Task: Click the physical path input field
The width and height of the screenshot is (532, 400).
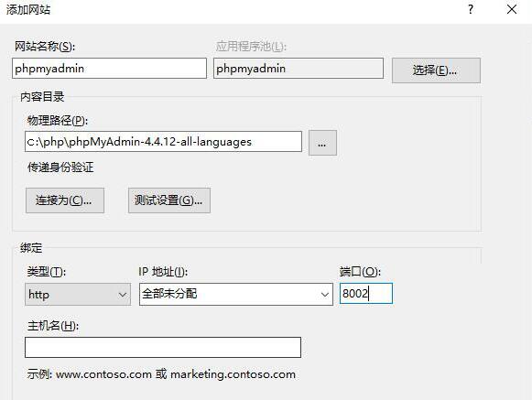Action: [x=163, y=142]
